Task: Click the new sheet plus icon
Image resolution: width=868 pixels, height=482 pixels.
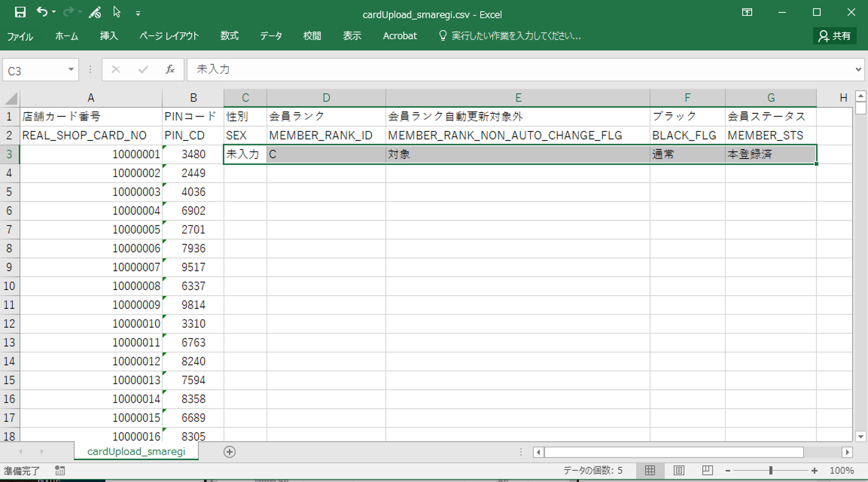Action: 230,452
